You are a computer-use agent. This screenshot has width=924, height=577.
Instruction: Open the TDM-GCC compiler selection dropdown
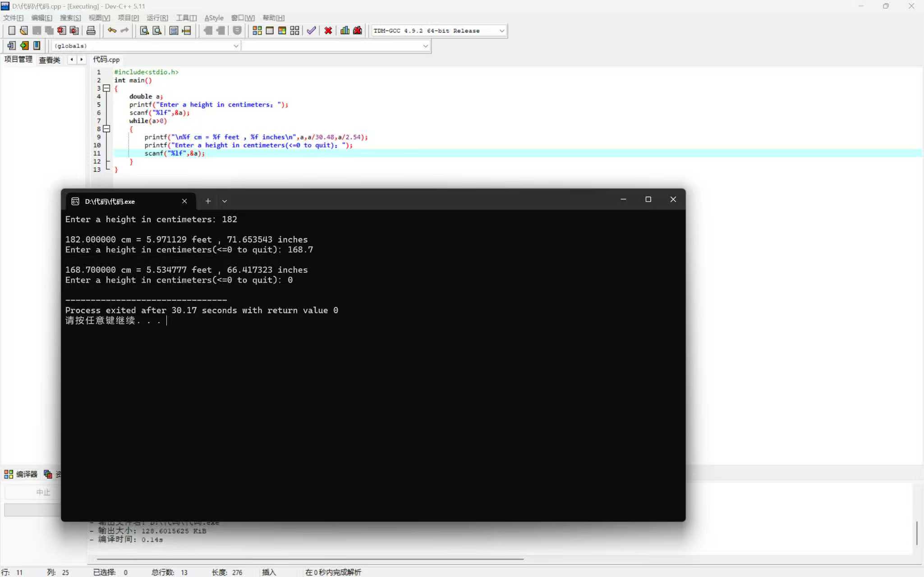(501, 31)
